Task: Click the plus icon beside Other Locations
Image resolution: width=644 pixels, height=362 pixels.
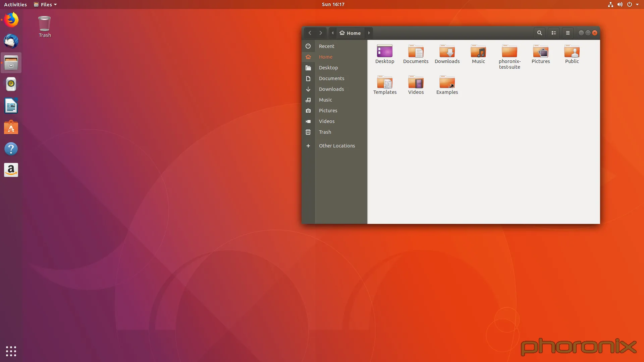Action: [308, 146]
